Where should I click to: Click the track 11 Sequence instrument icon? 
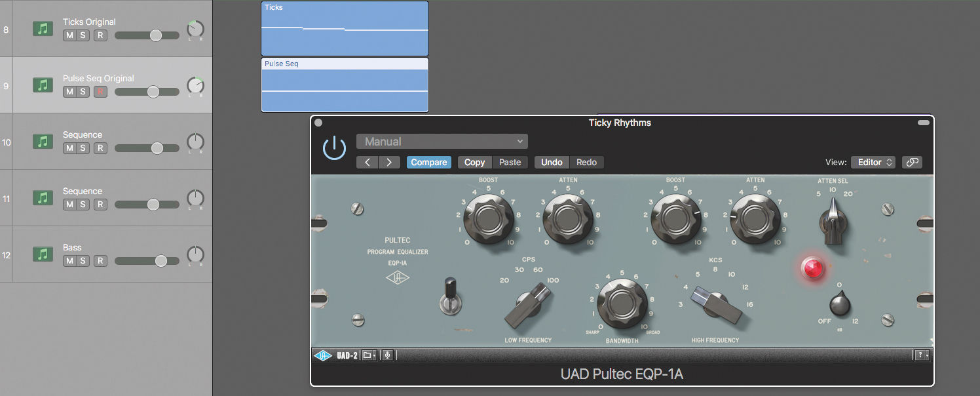pos(43,198)
